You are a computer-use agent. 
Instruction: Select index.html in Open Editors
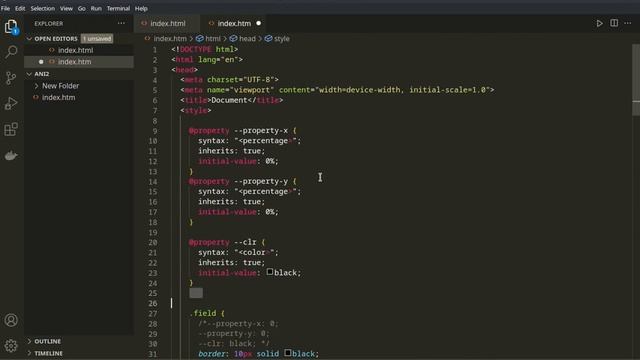point(79,50)
